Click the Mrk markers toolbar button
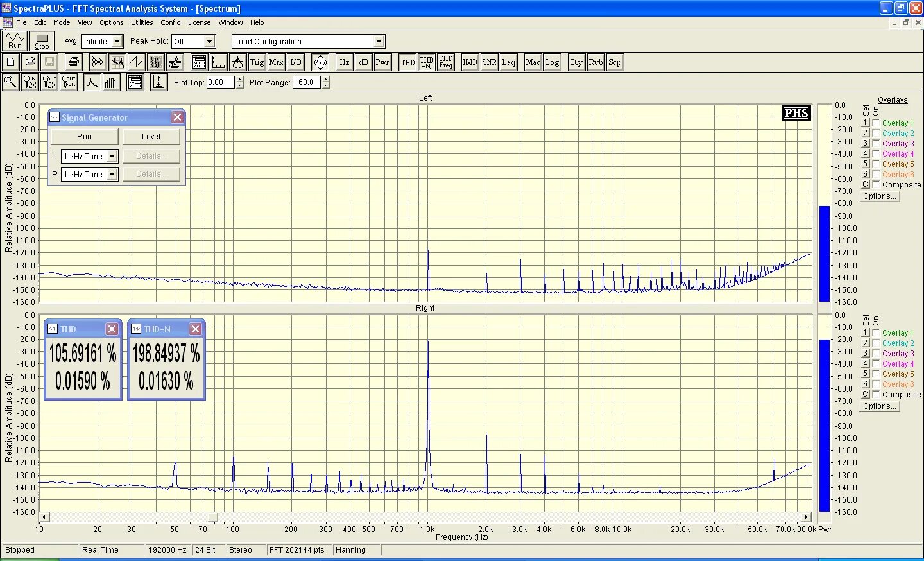924x561 pixels. [276, 62]
